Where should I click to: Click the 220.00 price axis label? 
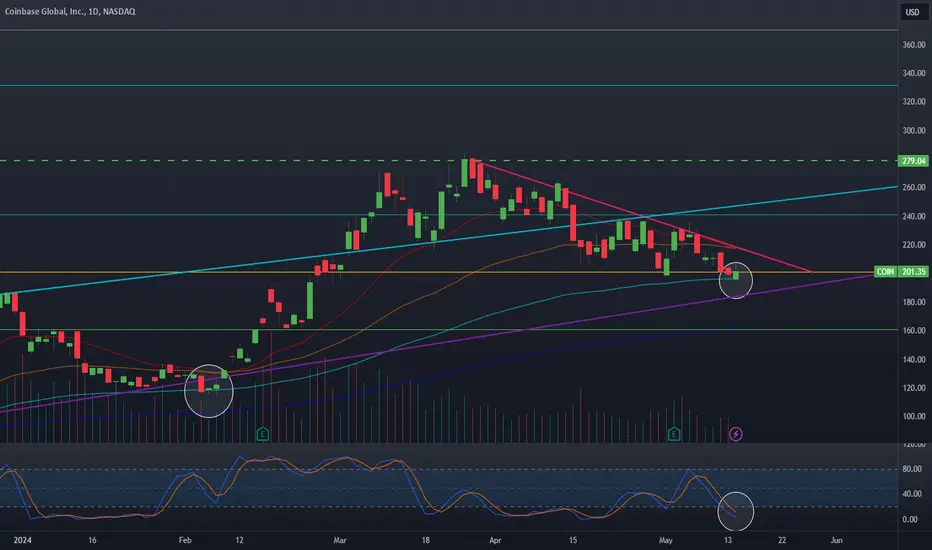[914, 245]
